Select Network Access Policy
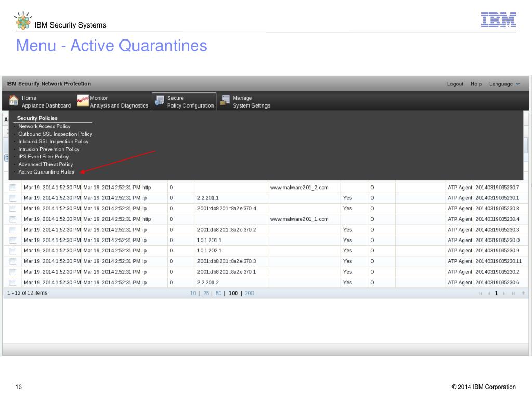The height and width of the screenshot is (399, 532). pyautogui.click(x=44, y=126)
